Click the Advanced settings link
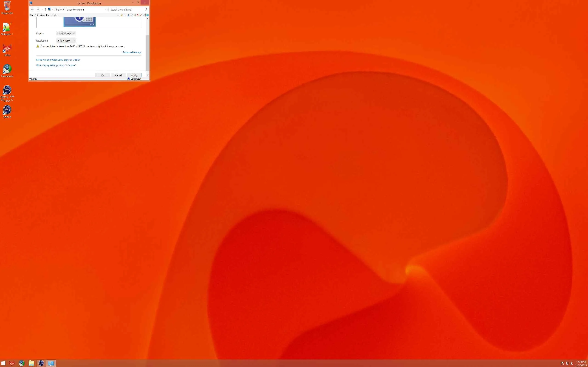 click(x=132, y=52)
